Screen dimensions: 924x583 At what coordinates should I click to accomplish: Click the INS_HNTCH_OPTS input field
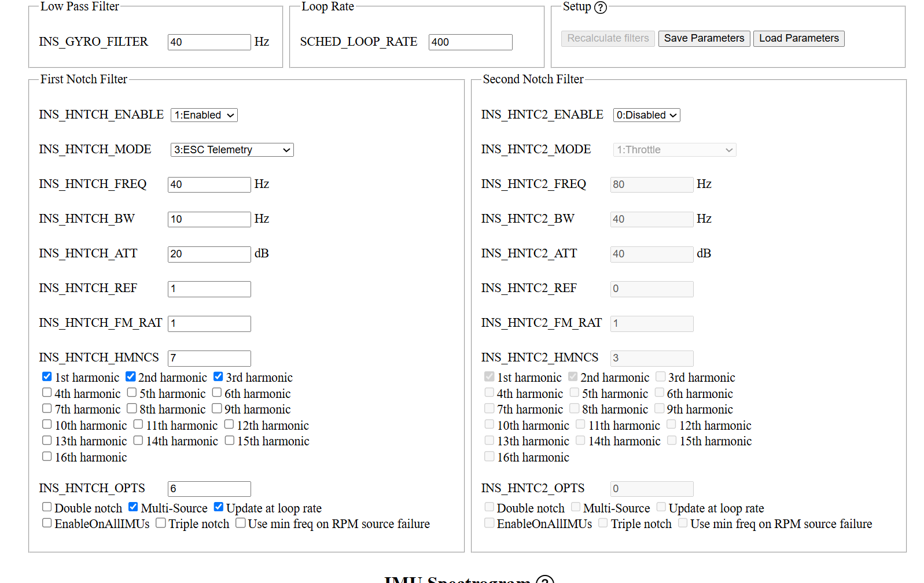tap(209, 489)
